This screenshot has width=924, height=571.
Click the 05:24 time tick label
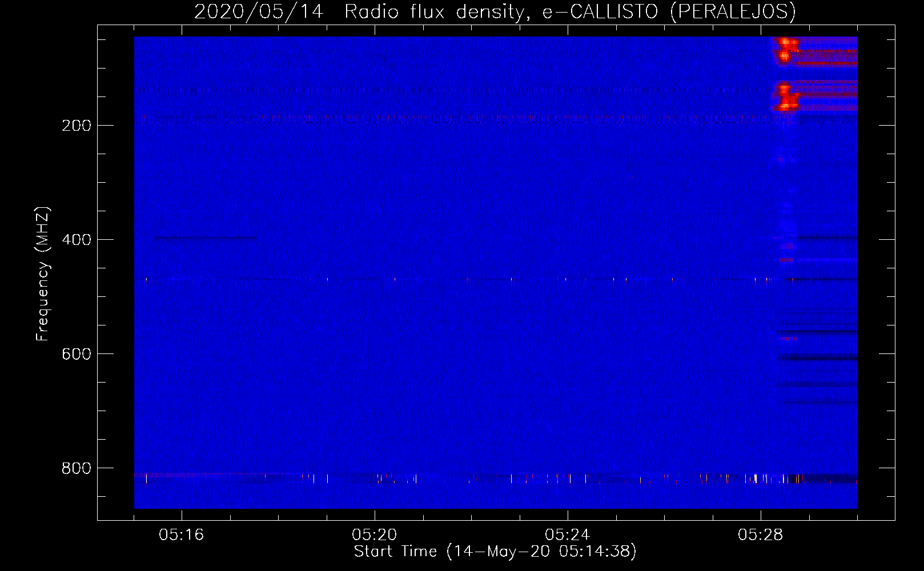(568, 535)
